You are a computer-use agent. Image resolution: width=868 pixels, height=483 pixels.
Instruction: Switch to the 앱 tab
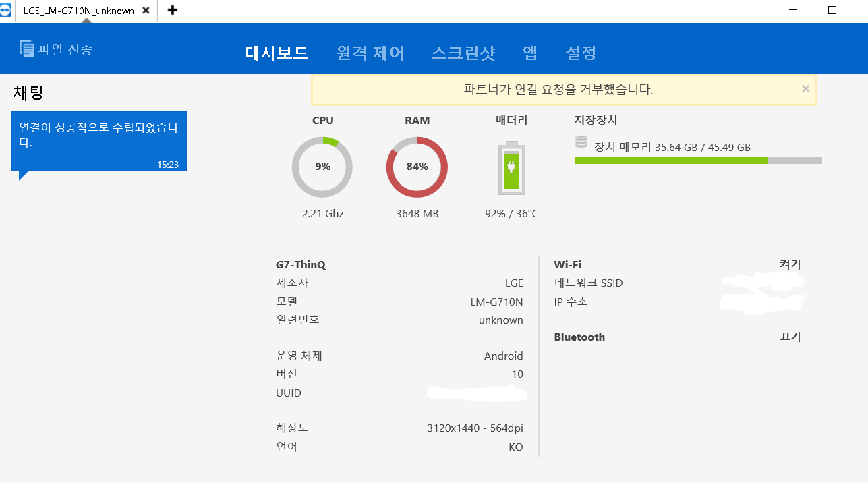(530, 53)
